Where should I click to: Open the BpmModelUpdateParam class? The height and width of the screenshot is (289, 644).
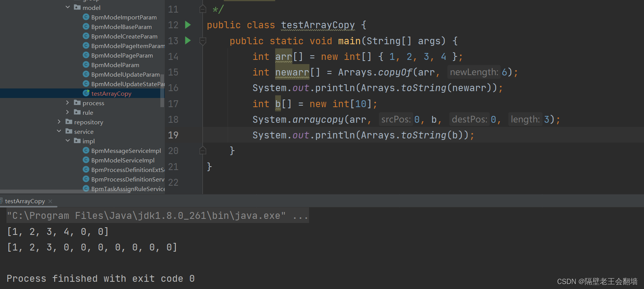[125, 74]
